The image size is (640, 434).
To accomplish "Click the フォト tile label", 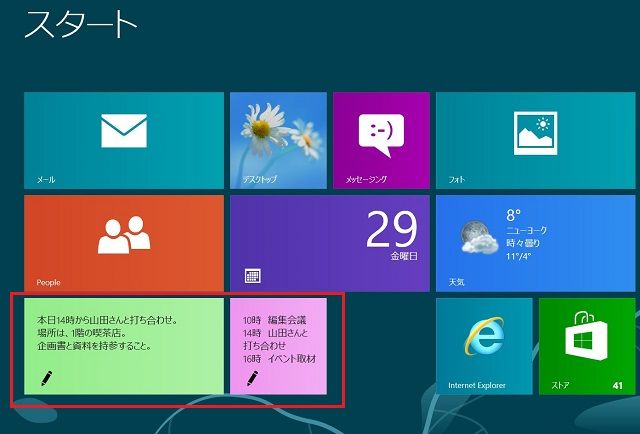I will [457, 179].
